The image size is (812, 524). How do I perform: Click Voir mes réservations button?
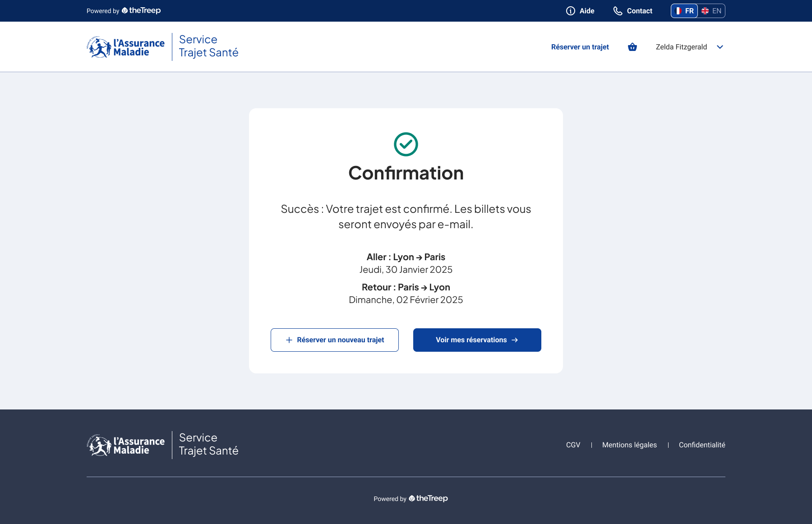click(x=477, y=340)
